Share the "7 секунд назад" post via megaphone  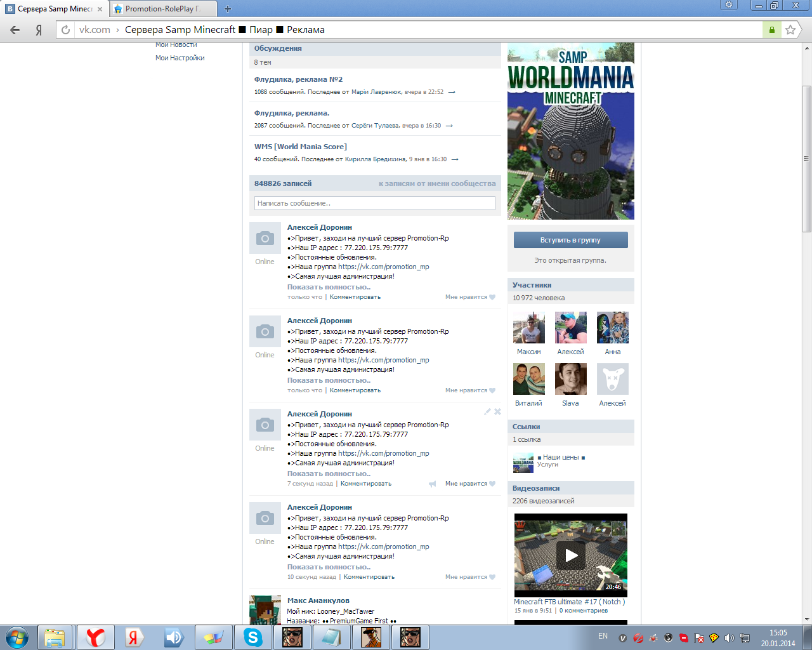[x=433, y=484]
